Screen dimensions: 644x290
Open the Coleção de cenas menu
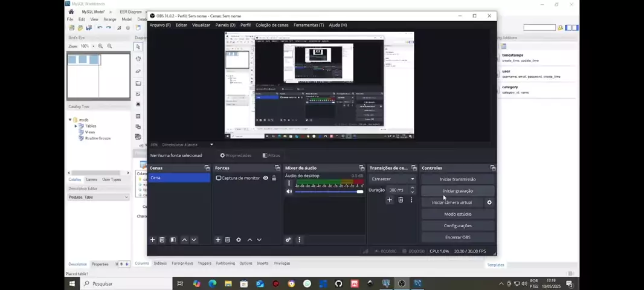[x=272, y=25]
